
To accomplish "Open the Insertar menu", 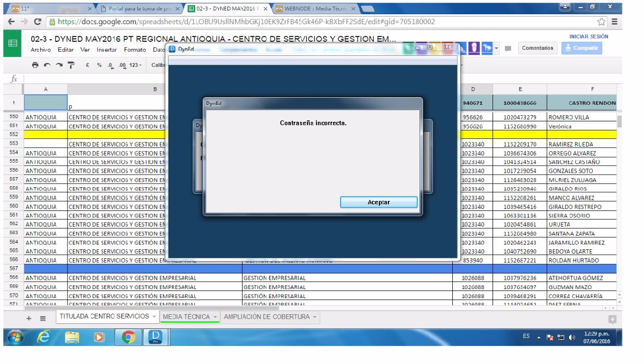I will (106, 50).
